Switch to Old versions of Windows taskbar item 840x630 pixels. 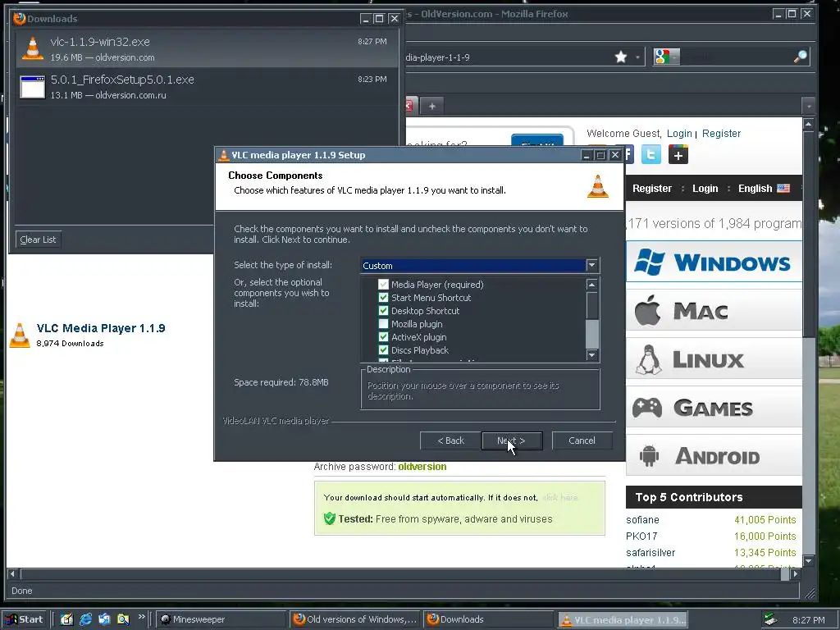point(355,619)
